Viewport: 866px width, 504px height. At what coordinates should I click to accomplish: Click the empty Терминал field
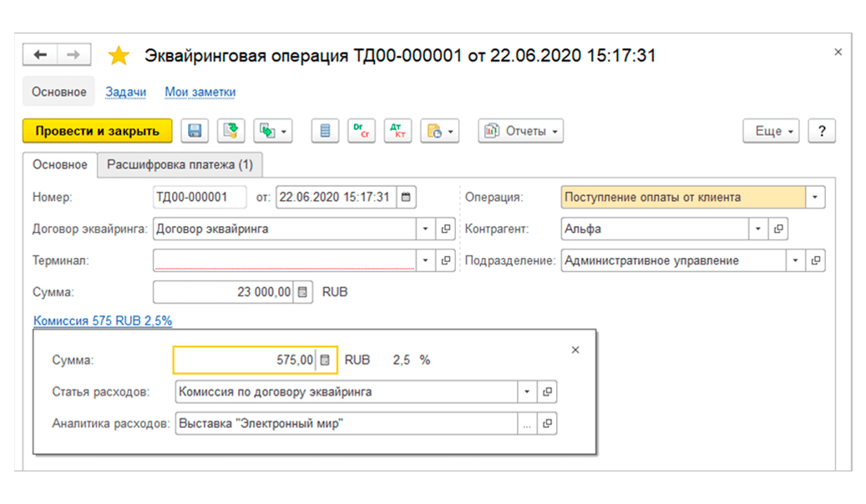[284, 260]
